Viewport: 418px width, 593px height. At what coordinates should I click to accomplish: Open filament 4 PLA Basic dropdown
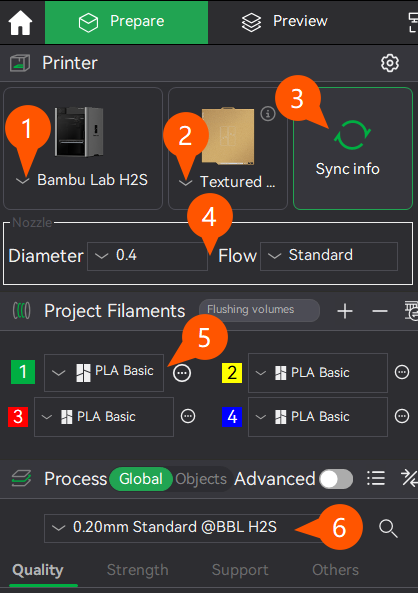318,417
